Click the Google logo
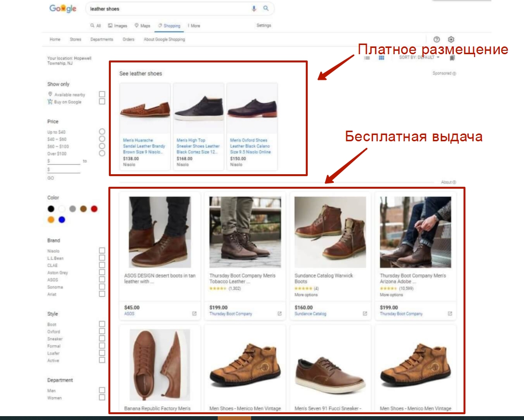The height and width of the screenshot is (420, 524). pos(63,8)
